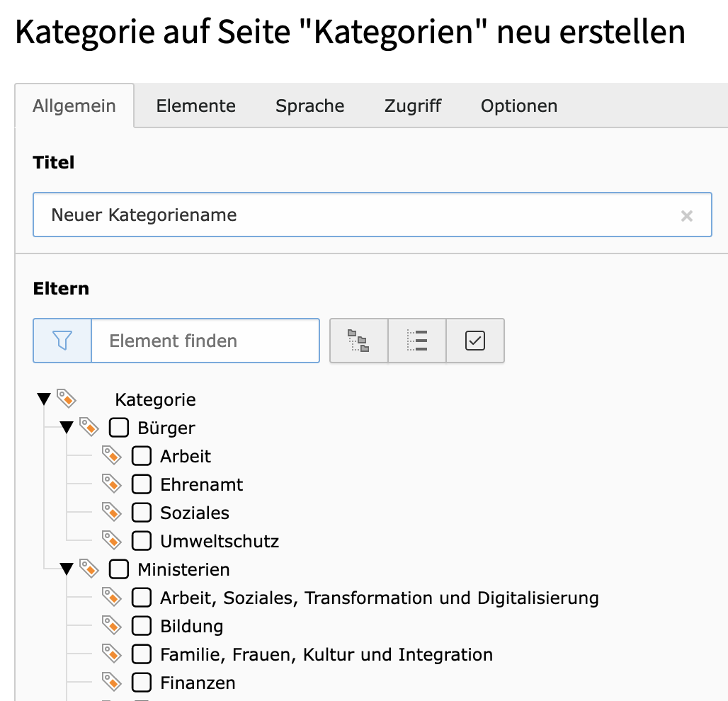The height and width of the screenshot is (701, 728).
Task: Collapse the Bürger category branch
Action: pos(67,426)
